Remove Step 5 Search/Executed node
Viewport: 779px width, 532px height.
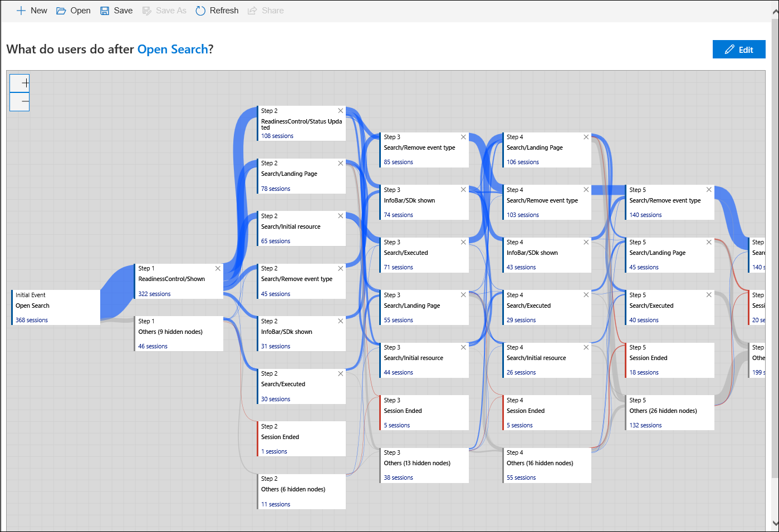[x=709, y=295]
